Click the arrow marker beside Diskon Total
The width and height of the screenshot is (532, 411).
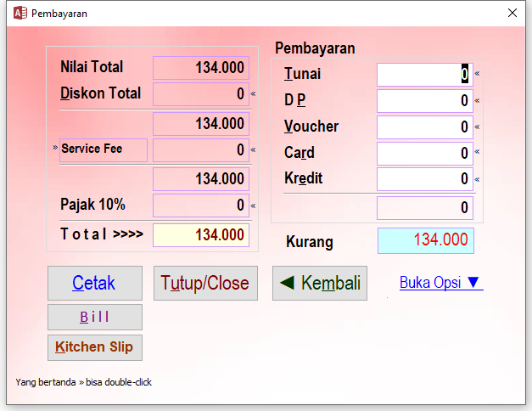click(x=253, y=93)
